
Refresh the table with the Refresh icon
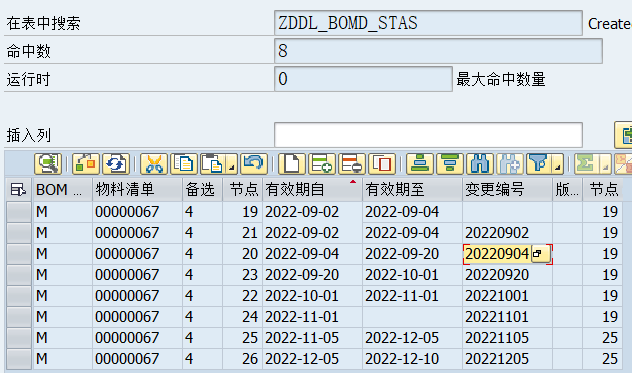(116, 164)
